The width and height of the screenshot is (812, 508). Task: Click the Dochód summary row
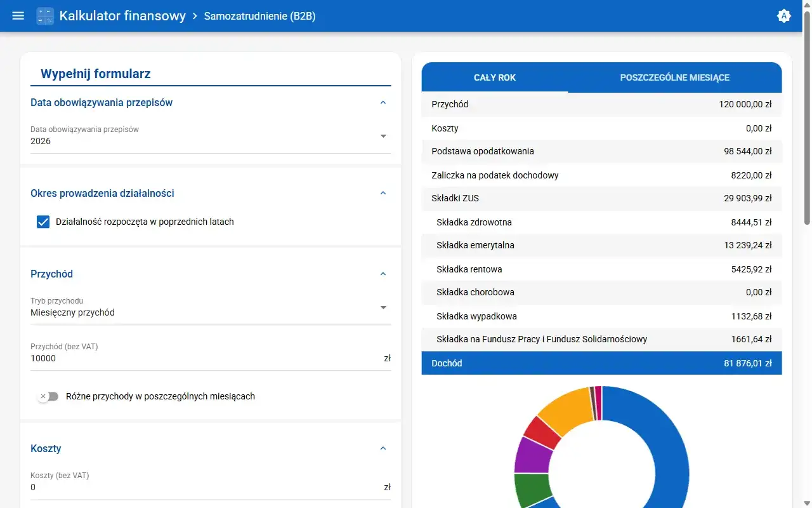[x=601, y=363]
